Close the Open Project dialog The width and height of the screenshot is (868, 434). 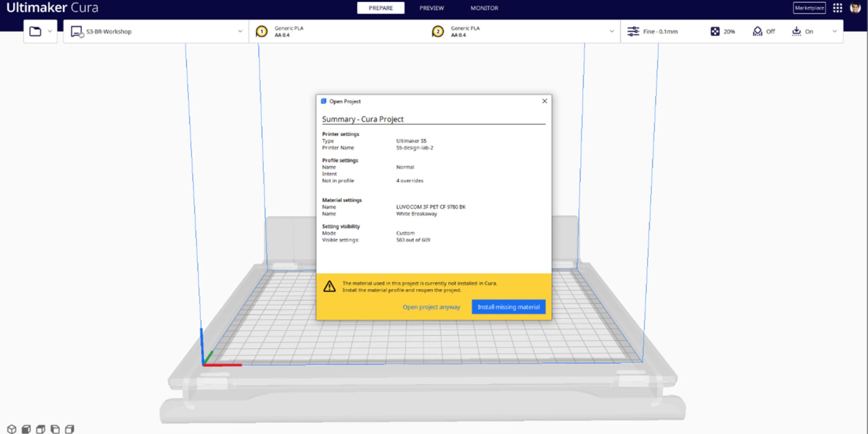[x=545, y=101]
